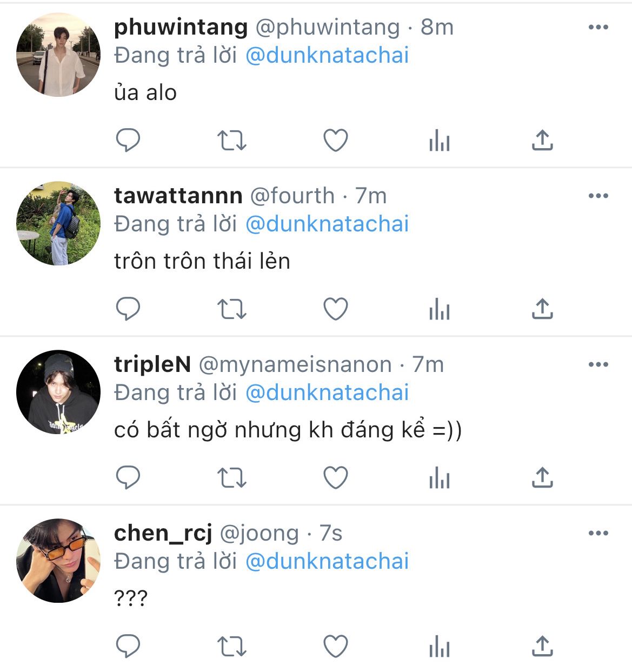
Task: Share phuwintang's tweet
Action: 542,141
